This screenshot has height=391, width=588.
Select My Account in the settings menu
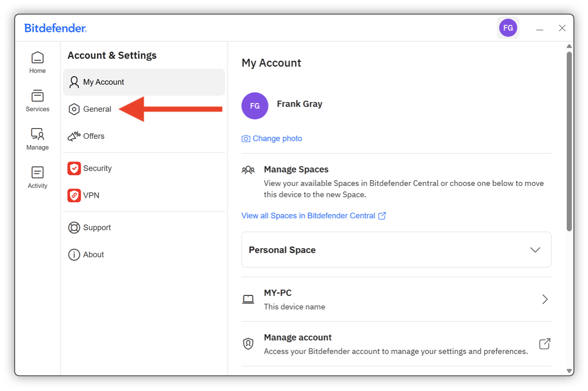point(144,82)
